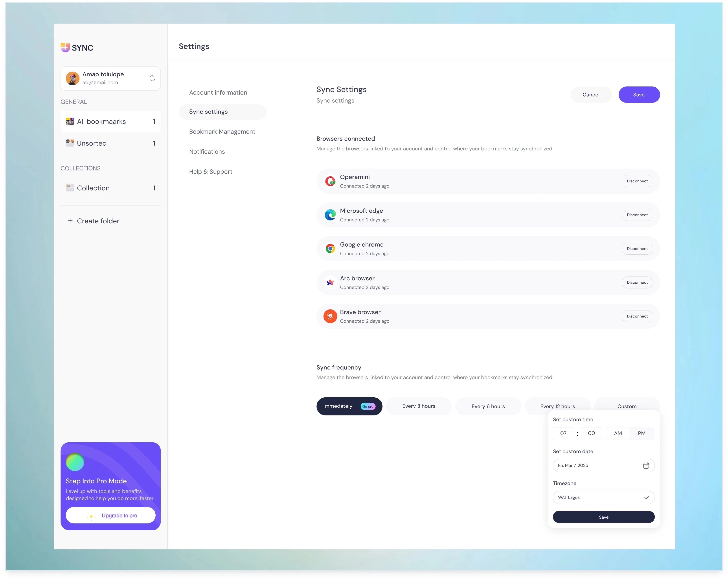The width and height of the screenshot is (728, 580).
Task: Open Bookmark Management settings tab
Action: pyautogui.click(x=222, y=132)
